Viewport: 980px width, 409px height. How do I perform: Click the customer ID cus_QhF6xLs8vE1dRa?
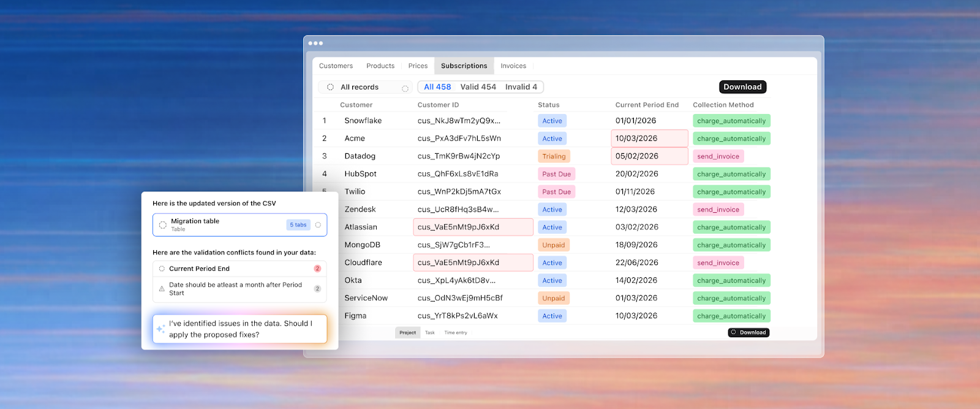tap(458, 174)
